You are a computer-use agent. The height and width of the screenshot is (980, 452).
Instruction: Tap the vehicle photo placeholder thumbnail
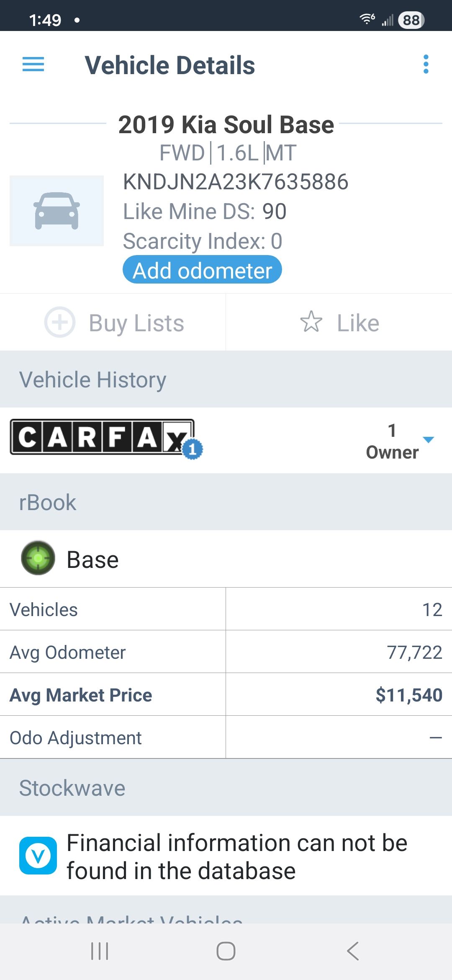(57, 211)
